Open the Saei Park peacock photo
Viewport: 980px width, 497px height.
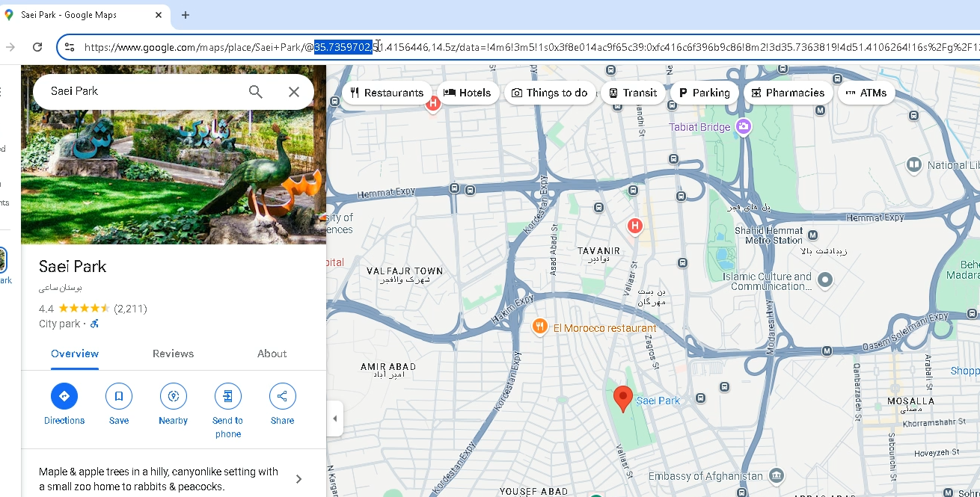(174, 155)
